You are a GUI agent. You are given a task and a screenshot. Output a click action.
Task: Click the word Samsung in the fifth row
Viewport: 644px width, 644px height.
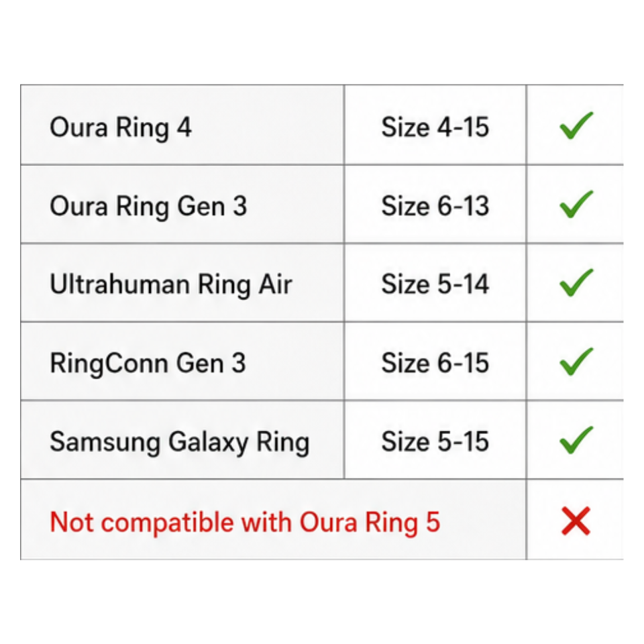pyautogui.click(x=105, y=443)
